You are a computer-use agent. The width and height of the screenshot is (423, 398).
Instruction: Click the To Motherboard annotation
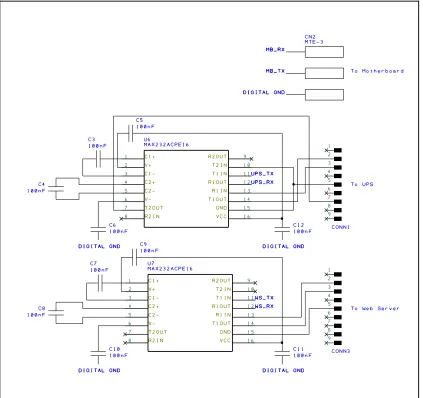(x=377, y=71)
